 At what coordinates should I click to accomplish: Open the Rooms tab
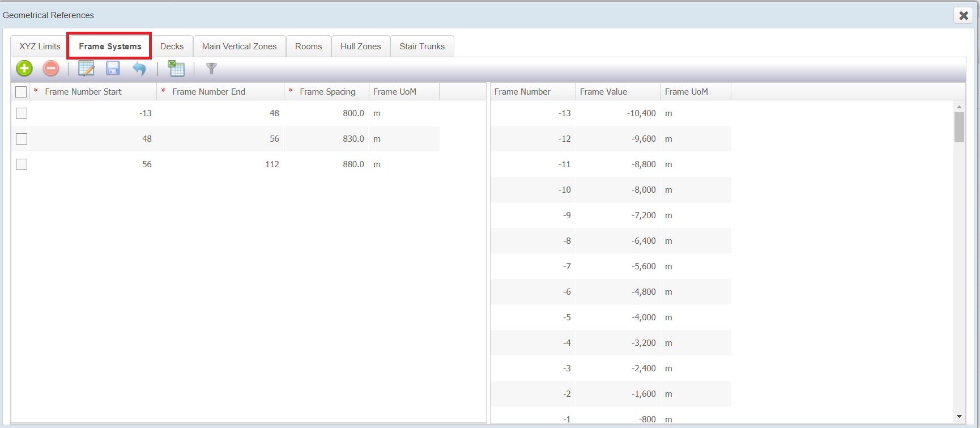[308, 46]
